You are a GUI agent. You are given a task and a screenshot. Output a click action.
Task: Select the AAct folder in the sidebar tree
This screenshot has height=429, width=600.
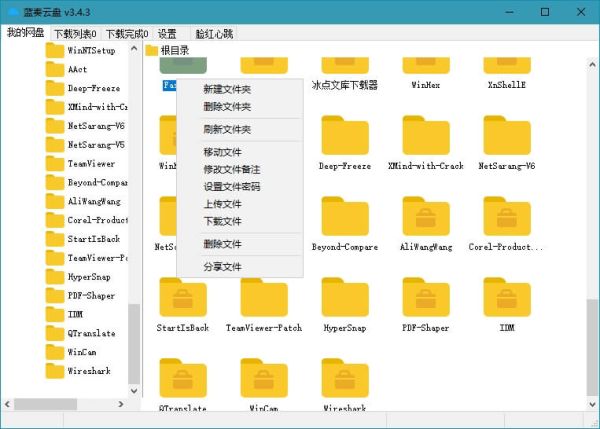(66, 69)
